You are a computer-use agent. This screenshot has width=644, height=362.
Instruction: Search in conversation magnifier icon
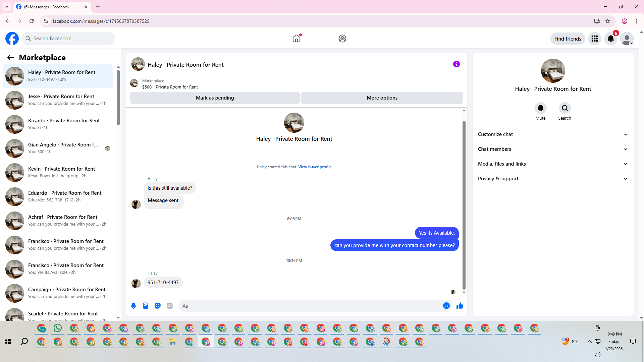[x=565, y=108]
